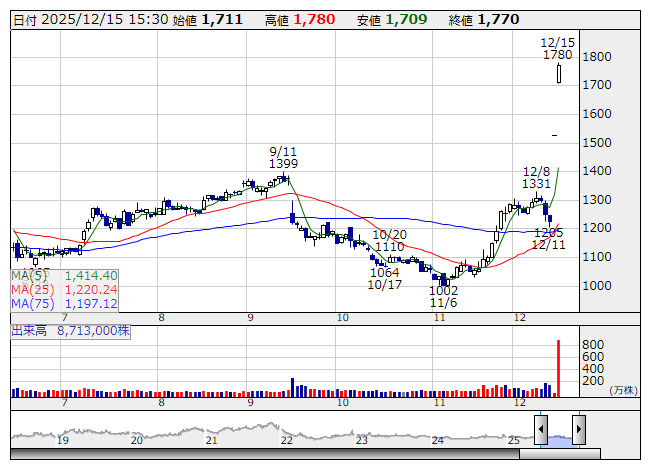Click the 9/11 1399 peak label

pyautogui.click(x=283, y=157)
